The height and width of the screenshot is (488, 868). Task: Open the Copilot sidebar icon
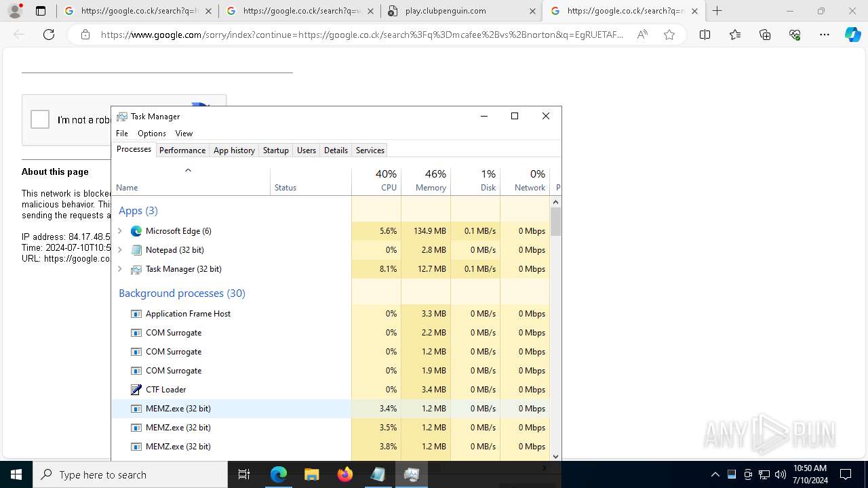[x=853, y=35]
